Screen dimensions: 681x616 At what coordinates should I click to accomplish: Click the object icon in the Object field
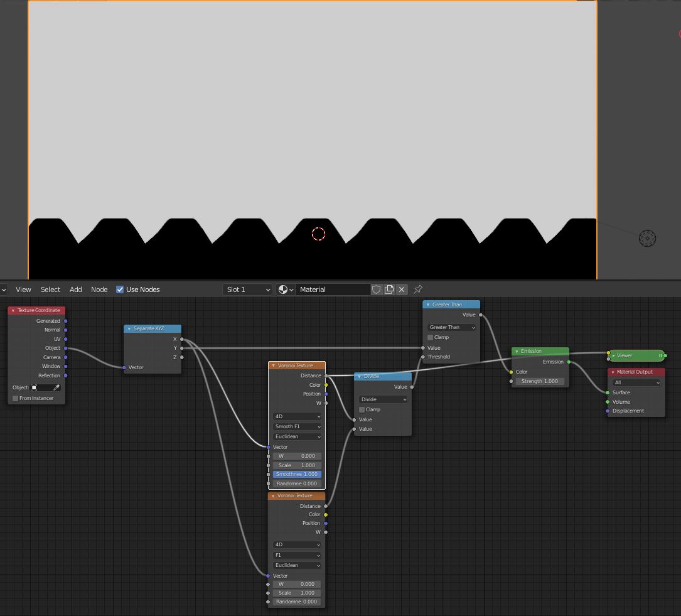pos(34,387)
